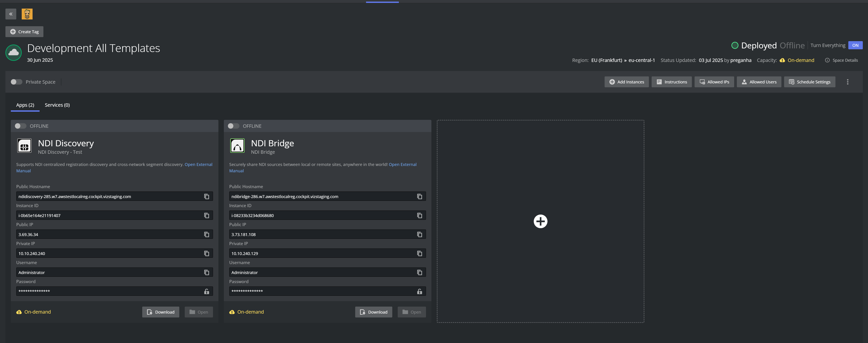Viewport: 868px width, 343px height.
Task: Copy NDI Bridge private IP
Action: coord(419,253)
